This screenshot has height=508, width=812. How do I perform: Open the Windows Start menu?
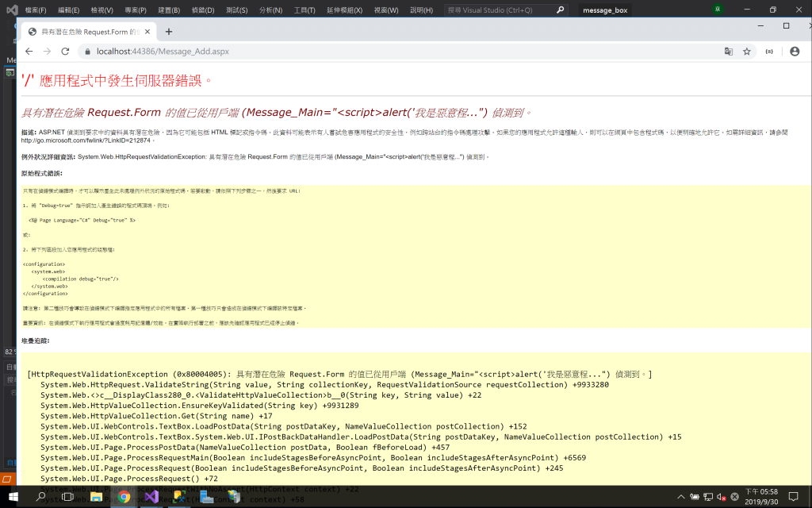[13, 497]
